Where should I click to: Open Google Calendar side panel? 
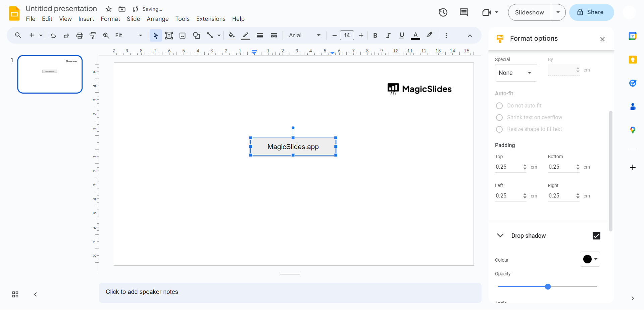[633, 36]
